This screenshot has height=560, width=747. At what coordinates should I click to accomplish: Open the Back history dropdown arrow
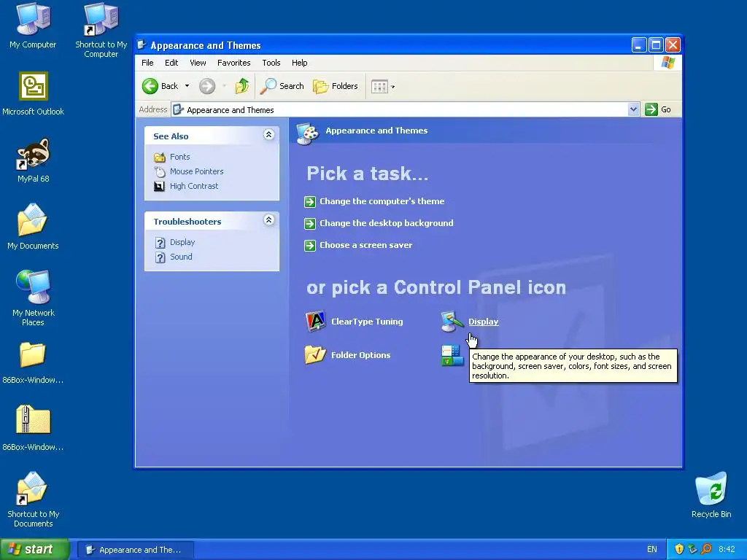pyautogui.click(x=187, y=86)
